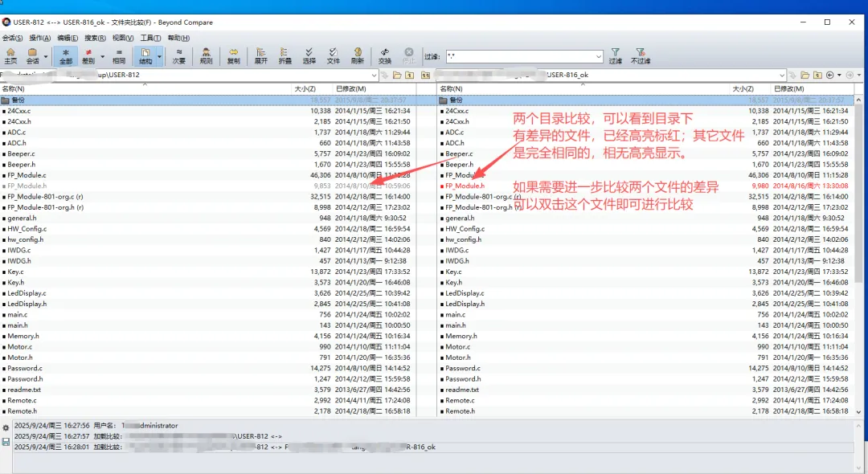Sort left pane by 大小(Z) column

point(312,88)
